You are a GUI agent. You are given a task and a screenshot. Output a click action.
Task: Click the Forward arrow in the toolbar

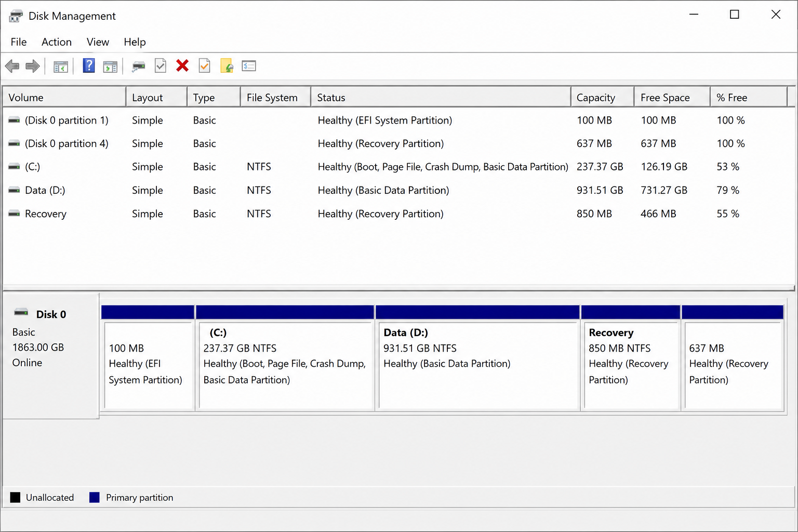(x=33, y=66)
